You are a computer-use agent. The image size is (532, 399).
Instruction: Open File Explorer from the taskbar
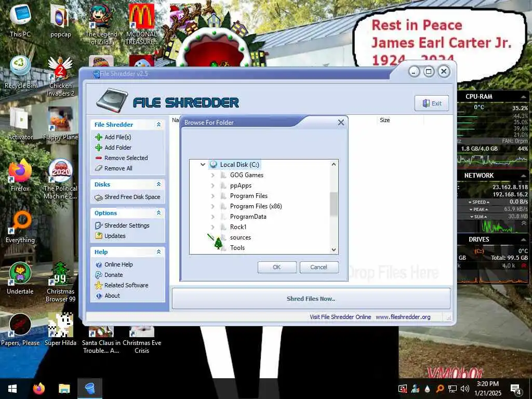pos(64,389)
